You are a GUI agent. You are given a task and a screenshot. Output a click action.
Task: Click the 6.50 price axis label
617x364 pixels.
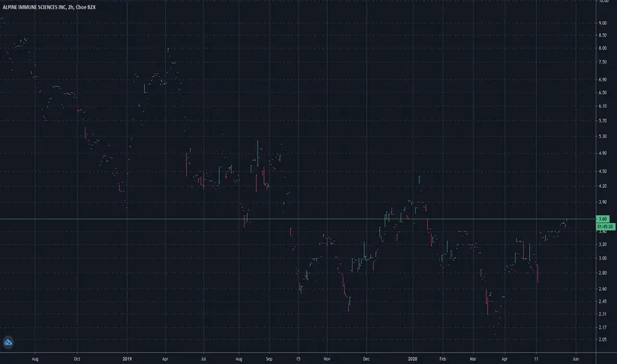pos(602,93)
